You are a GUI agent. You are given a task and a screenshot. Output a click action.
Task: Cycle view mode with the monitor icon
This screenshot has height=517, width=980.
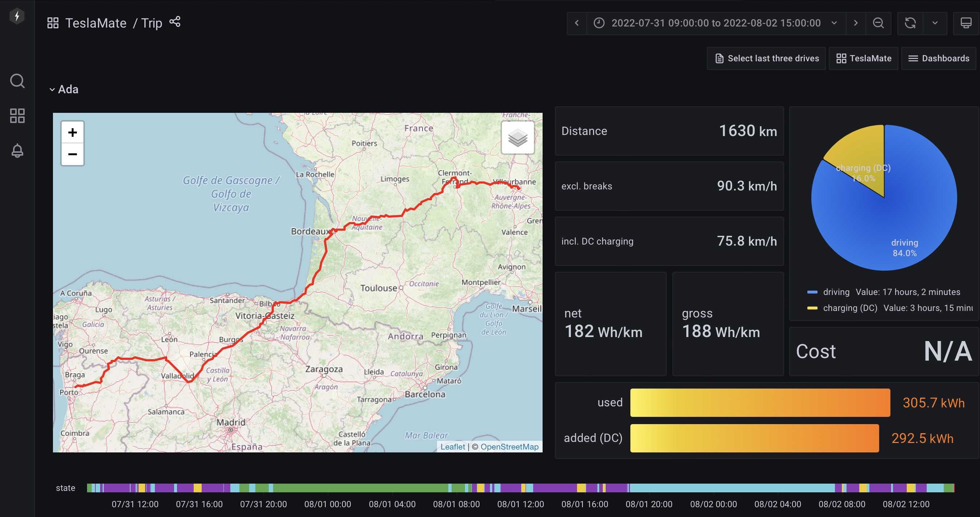tap(966, 23)
